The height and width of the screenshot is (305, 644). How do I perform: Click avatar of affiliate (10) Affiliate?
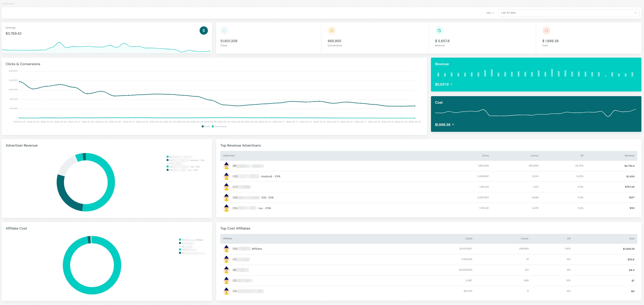pos(226,249)
